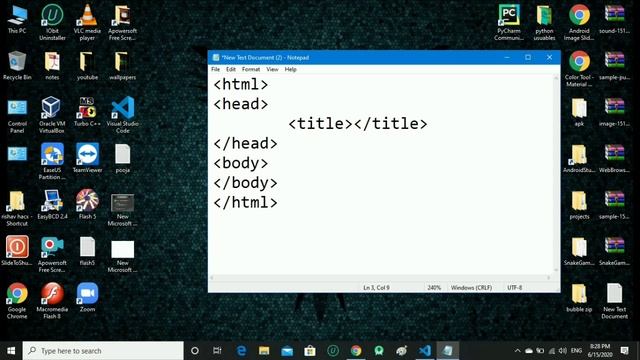Open the This PC desktop icon
Image resolution: width=640 pixels, height=360 pixels.
tap(17, 20)
